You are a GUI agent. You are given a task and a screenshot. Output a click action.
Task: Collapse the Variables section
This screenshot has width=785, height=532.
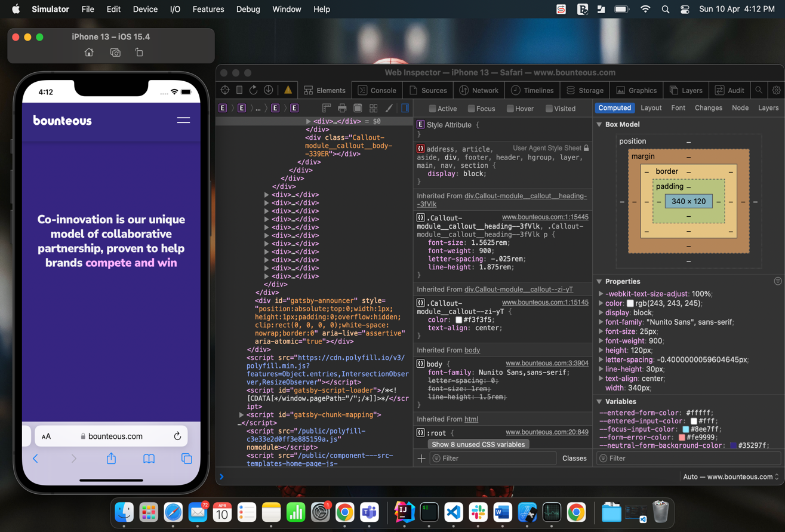tap(599, 402)
